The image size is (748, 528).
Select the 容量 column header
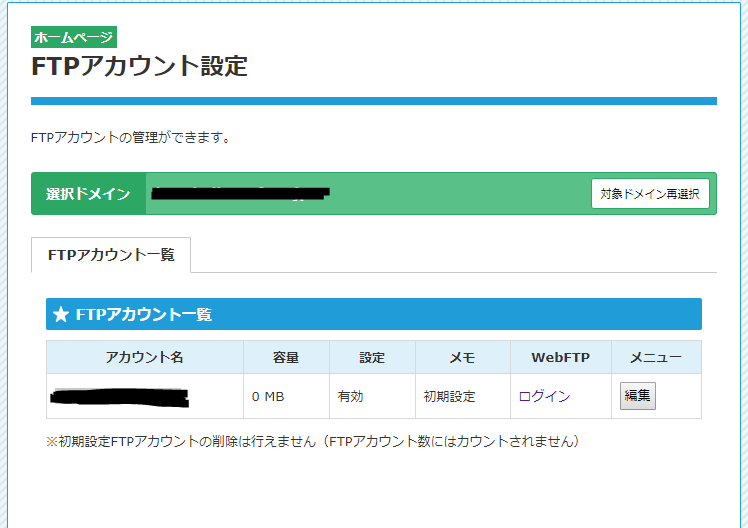point(286,357)
